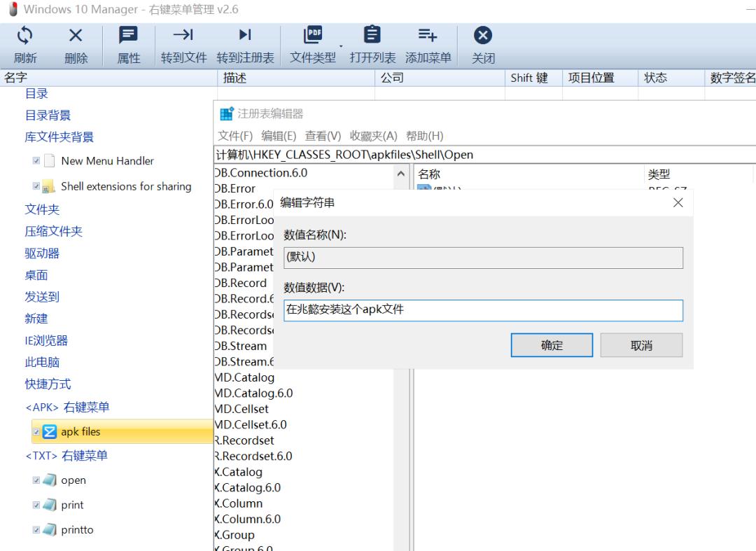Expand the 快捷方式 category
The image size is (756, 551).
tap(48, 384)
